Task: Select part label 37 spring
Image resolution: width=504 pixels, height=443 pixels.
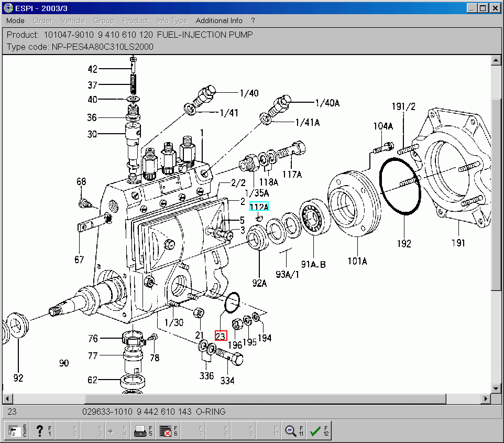Action: [x=93, y=85]
